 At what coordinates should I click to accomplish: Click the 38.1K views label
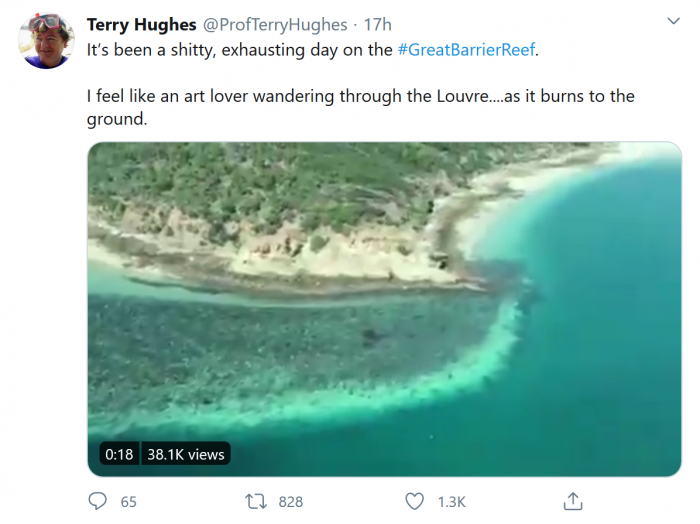[x=184, y=454]
